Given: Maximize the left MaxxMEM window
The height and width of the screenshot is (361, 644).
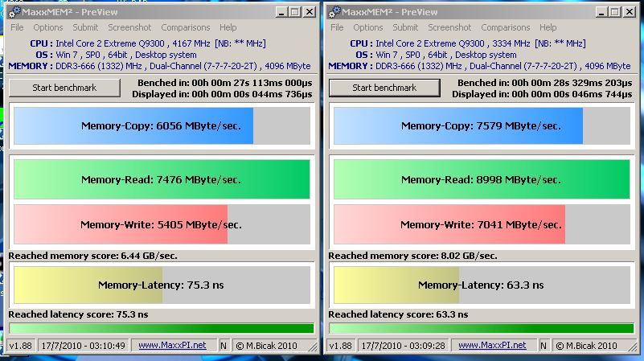Looking at the screenshot, I should pyautogui.click(x=295, y=12).
